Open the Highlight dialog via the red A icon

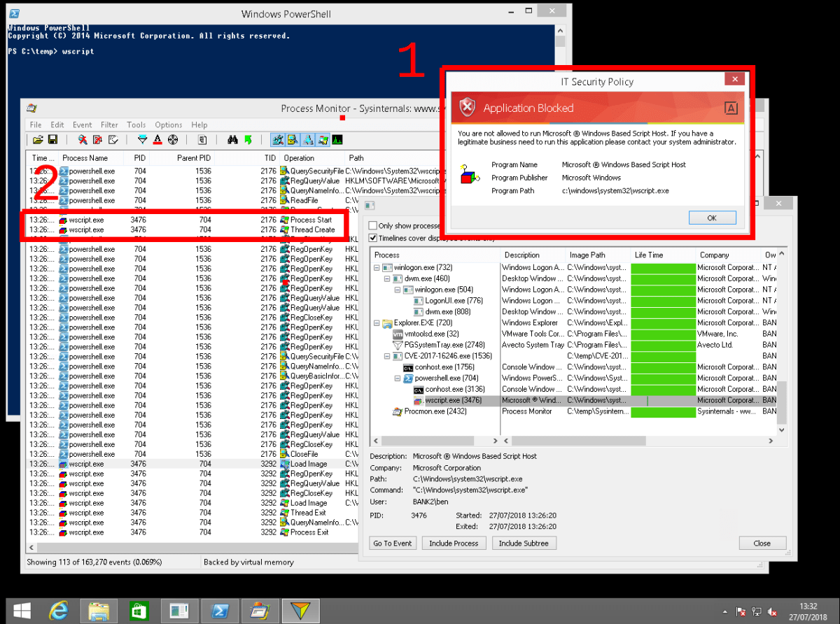coord(157,139)
